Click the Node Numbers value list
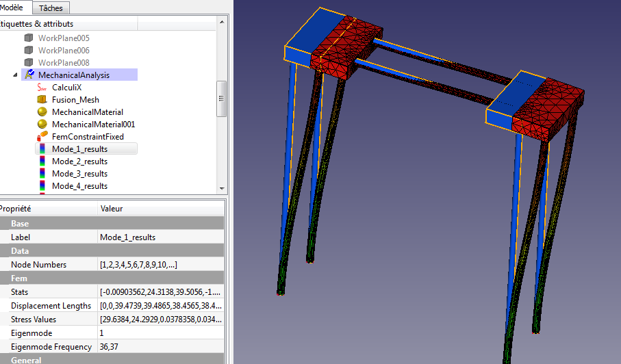 (161, 264)
